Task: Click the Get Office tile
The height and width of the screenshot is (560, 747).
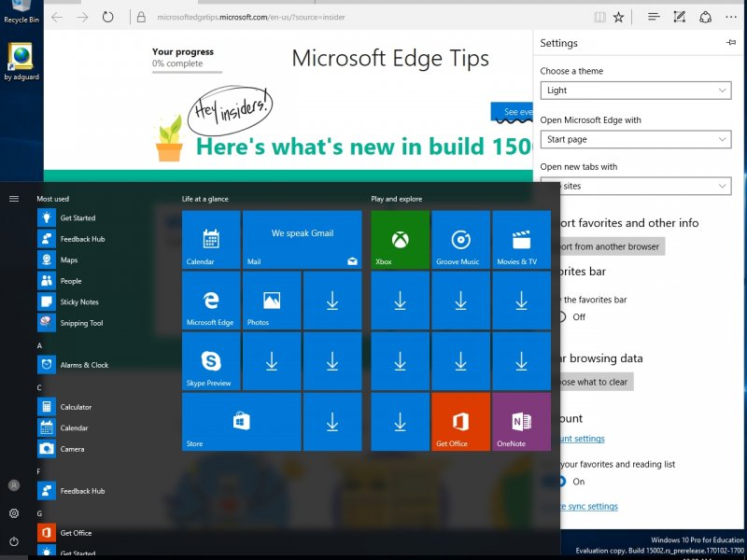Action: click(x=460, y=422)
